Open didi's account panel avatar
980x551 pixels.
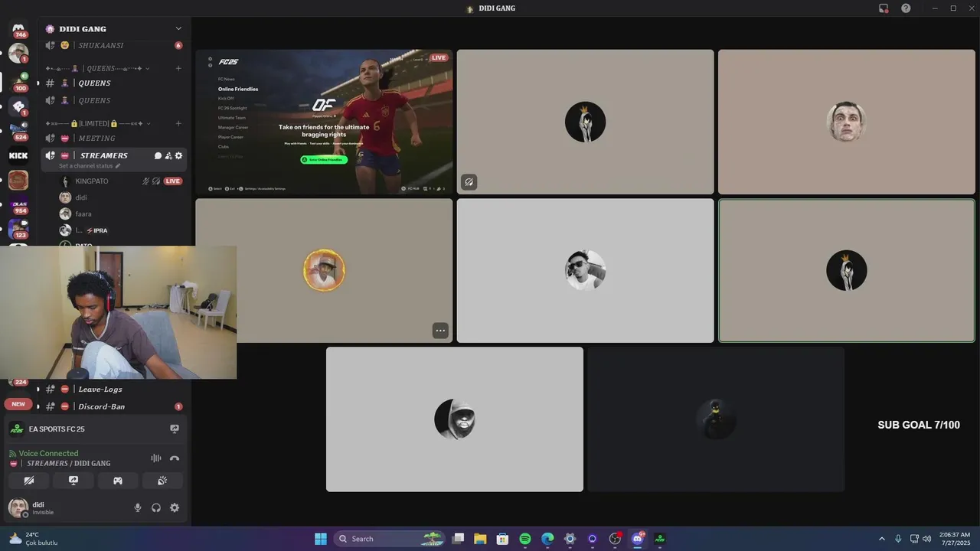(18, 507)
